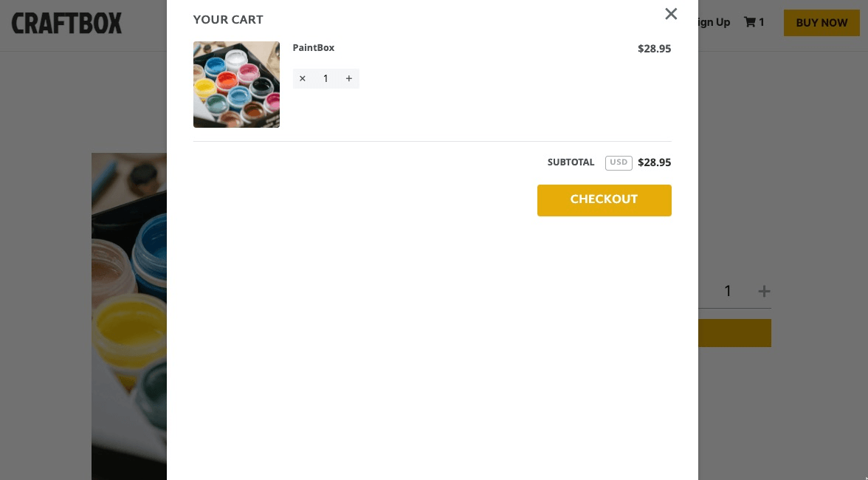The width and height of the screenshot is (868, 480).
Task: Remove PaintBox from cart using the × icon
Action: (x=303, y=78)
